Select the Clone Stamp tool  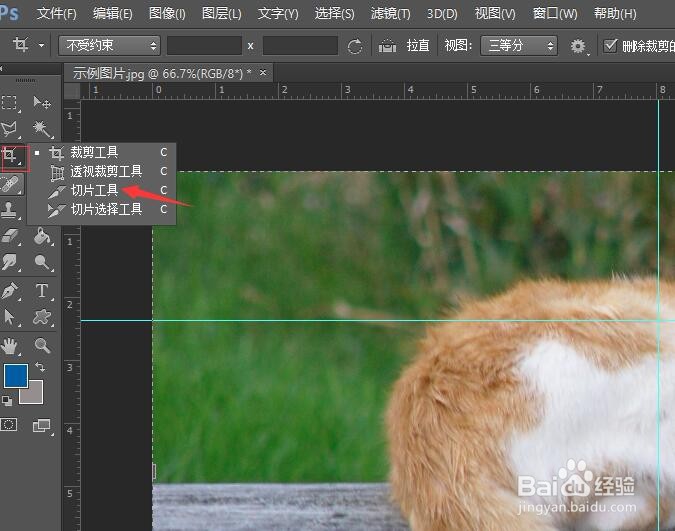tap(9, 211)
